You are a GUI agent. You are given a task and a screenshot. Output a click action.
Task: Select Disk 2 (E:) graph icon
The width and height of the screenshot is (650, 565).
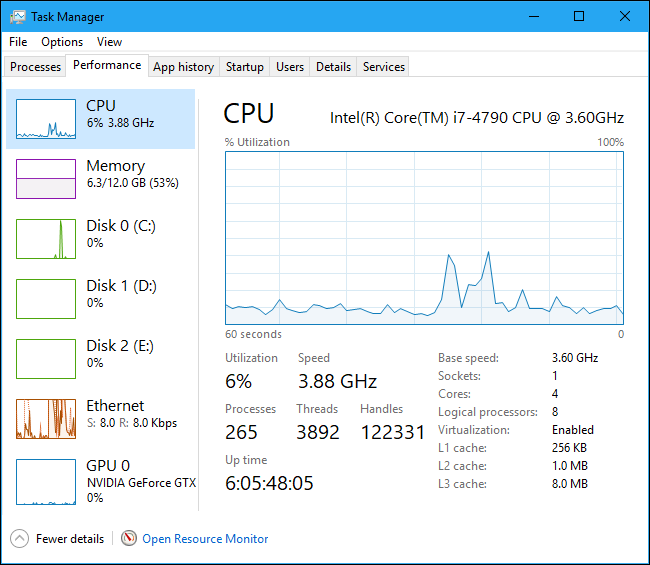46,359
